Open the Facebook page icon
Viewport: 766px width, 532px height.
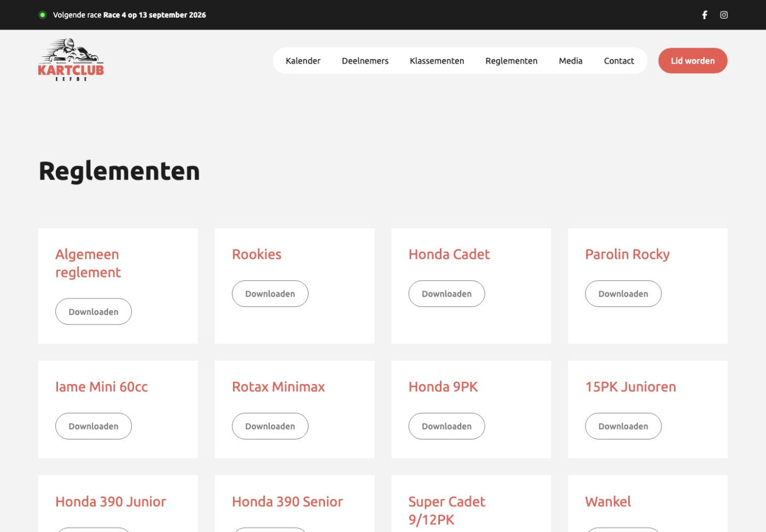click(705, 15)
